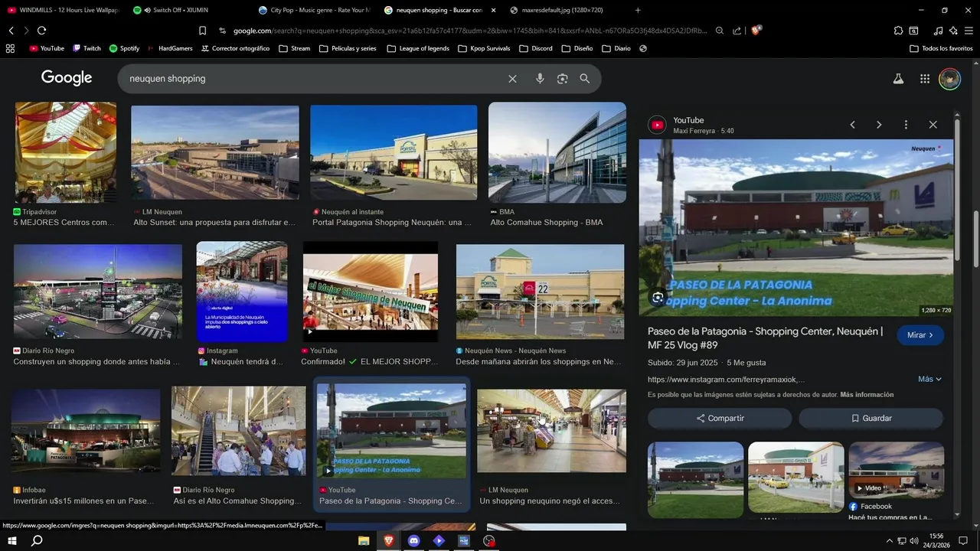Reload the page with the refresh icon
Image resolution: width=980 pixels, height=551 pixels.
click(41, 31)
